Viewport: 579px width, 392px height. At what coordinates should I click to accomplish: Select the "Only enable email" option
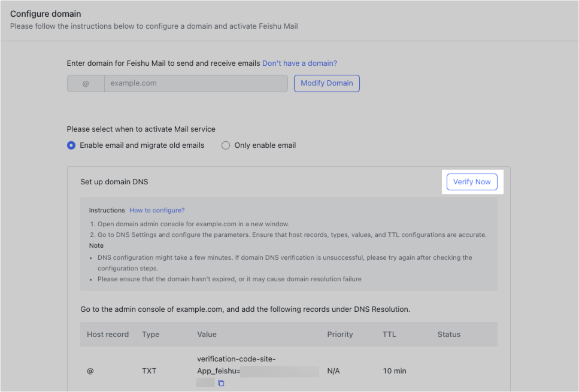[226, 145]
